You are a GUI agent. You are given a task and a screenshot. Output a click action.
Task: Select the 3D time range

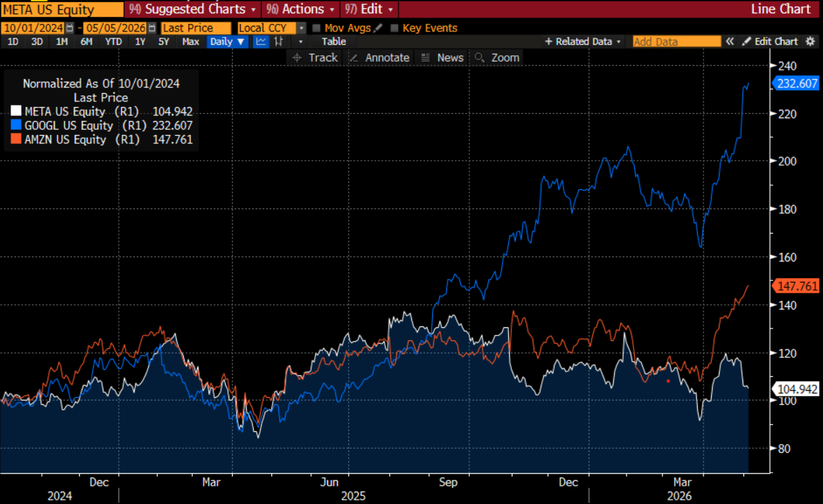[x=37, y=41]
